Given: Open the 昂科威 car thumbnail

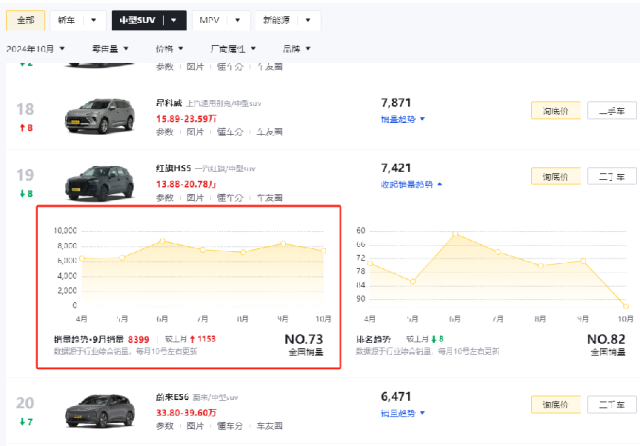Looking at the screenshot, I should click(100, 116).
